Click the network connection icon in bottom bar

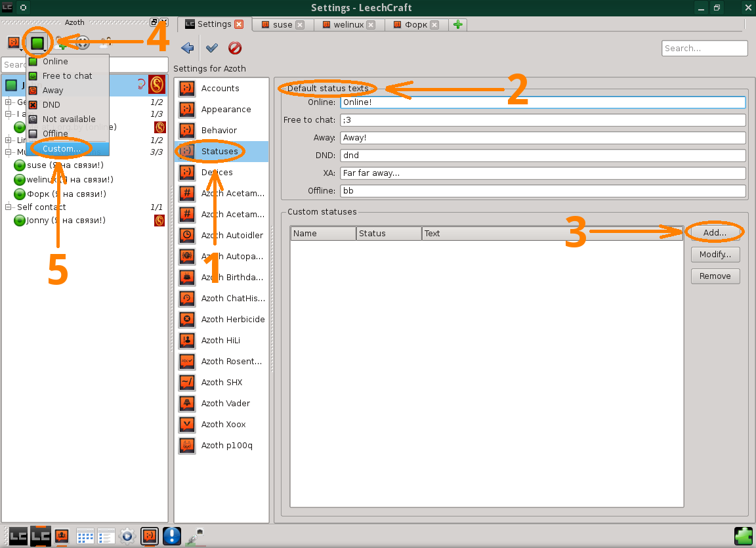pyautogui.click(x=196, y=536)
